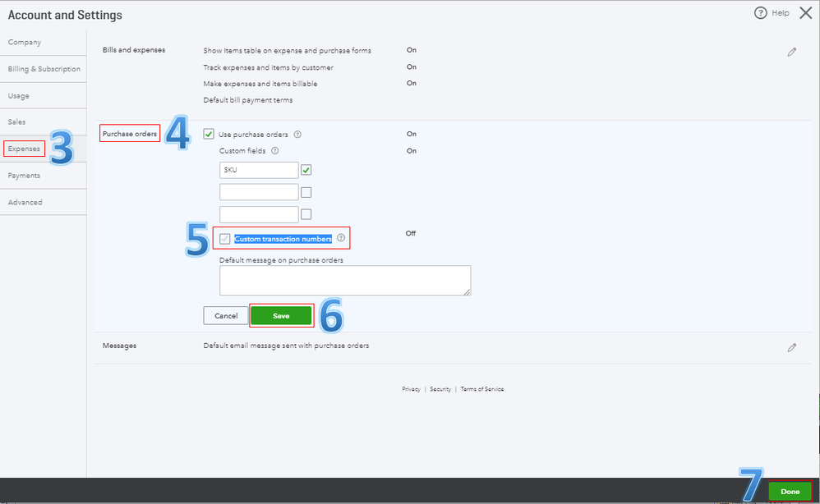Viewport: 820px width, 504px height.
Task: Click the Default message on purchase orders textarea
Action: tap(345, 281)
